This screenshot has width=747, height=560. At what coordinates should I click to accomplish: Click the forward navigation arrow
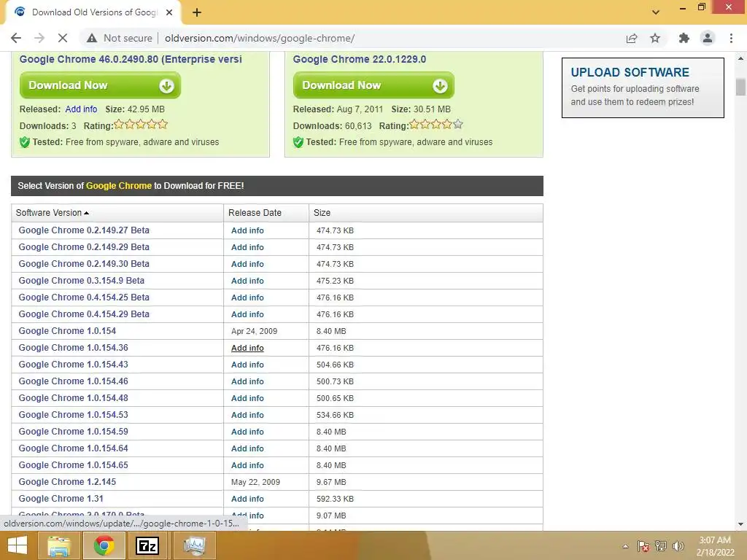pyautogui.click(x=39, y=38)
